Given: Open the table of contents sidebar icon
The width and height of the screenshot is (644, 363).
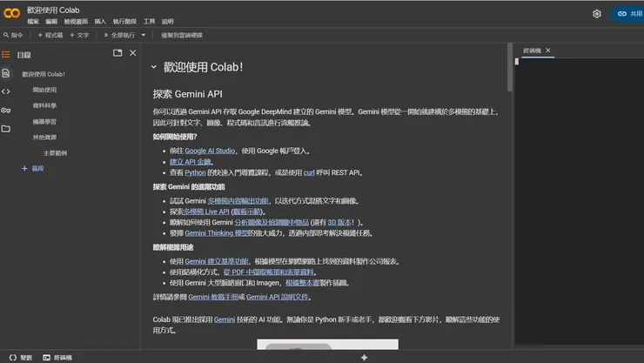Looking at the screenshot, I should click(6, 54).
